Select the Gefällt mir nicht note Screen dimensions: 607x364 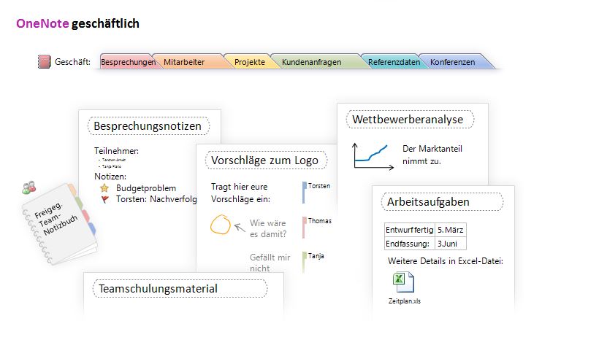(270, 263)
